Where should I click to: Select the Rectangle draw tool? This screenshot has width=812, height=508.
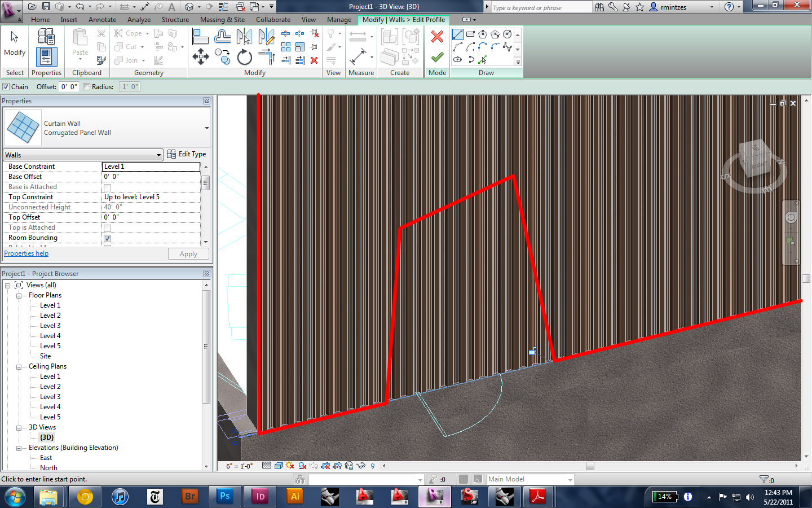coord(470,34)
